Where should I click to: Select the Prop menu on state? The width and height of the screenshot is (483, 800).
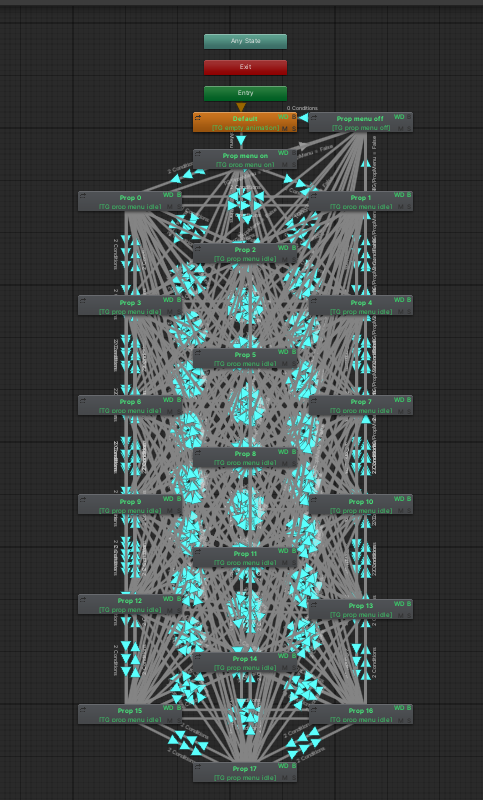pyautogui.click(x=245, y=159)
